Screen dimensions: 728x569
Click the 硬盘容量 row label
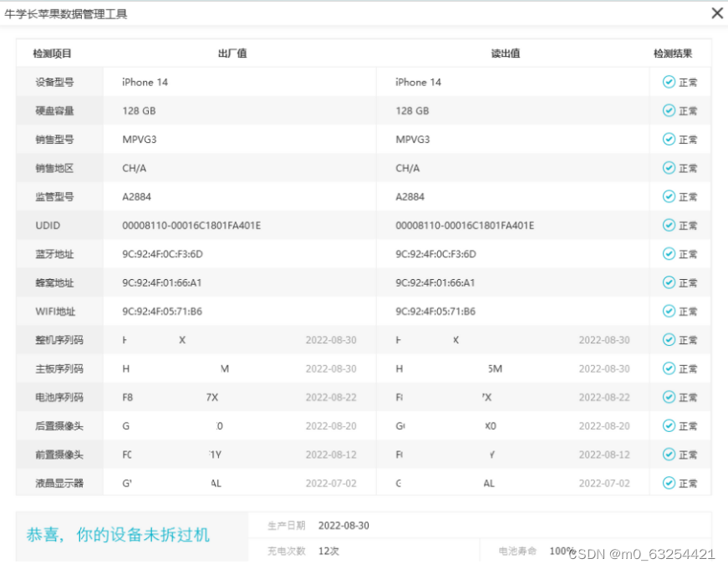[x=54, y=110]
